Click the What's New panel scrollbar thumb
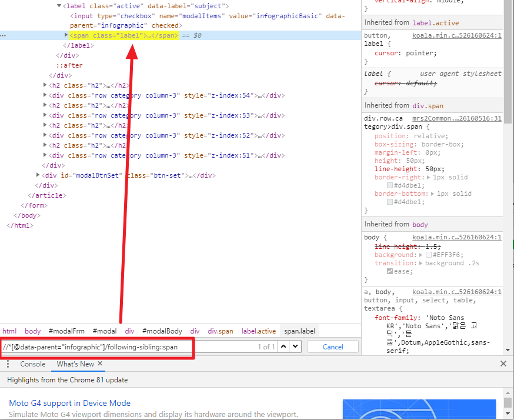 pos(508,402)
